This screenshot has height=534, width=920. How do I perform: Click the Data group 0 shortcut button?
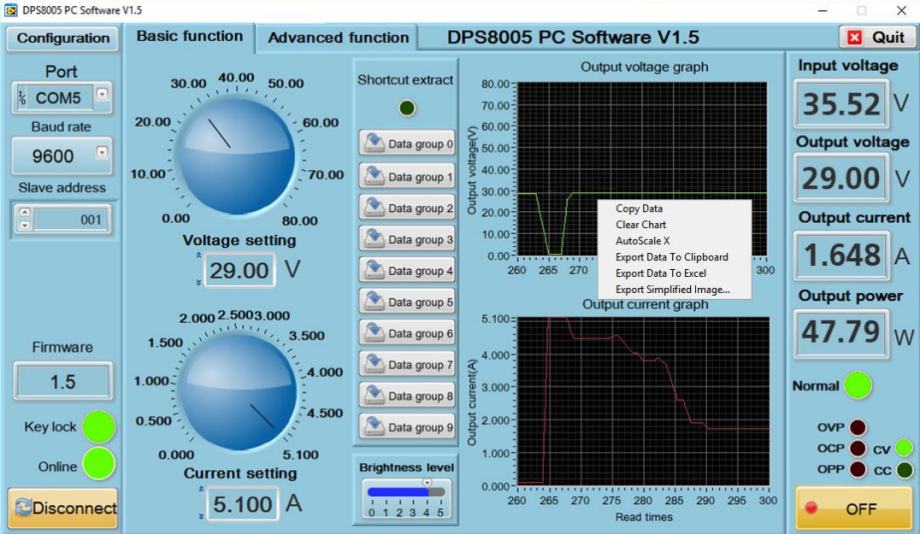pos(407,143)
